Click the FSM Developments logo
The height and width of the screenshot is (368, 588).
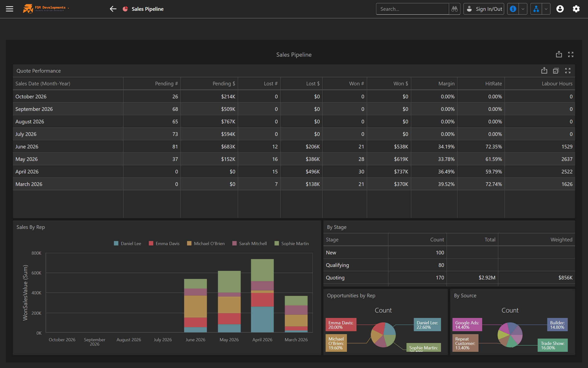coord(46,9)
